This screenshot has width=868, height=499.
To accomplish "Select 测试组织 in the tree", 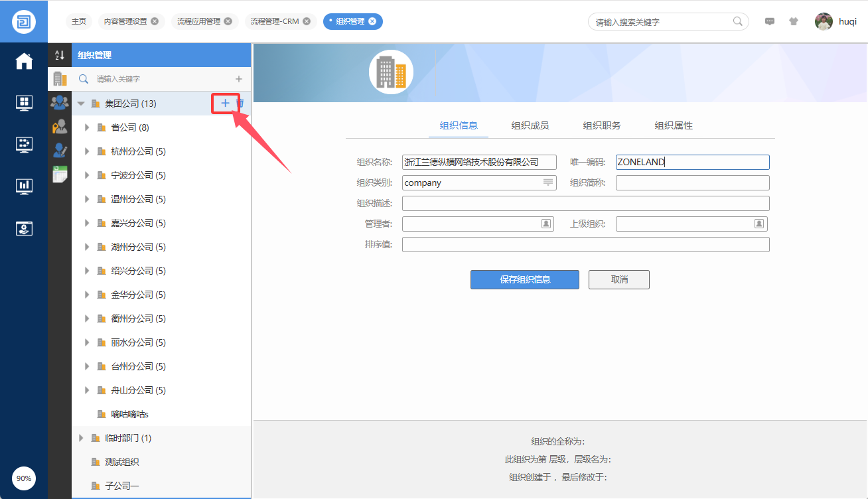I will click(122, 462).
